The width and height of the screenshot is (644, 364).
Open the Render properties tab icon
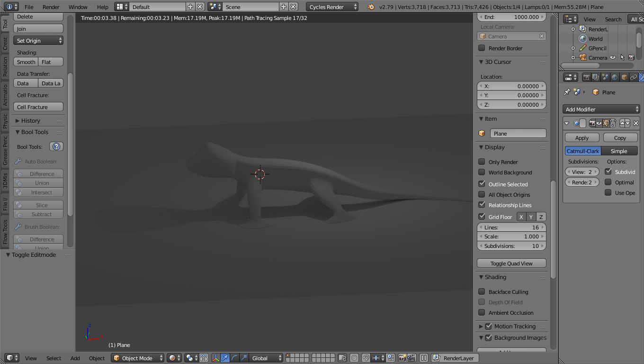pos(586,77)
